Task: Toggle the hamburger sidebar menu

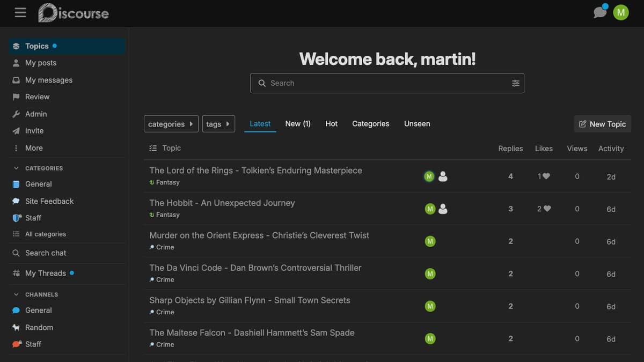Action: click(x=20, y=12)
